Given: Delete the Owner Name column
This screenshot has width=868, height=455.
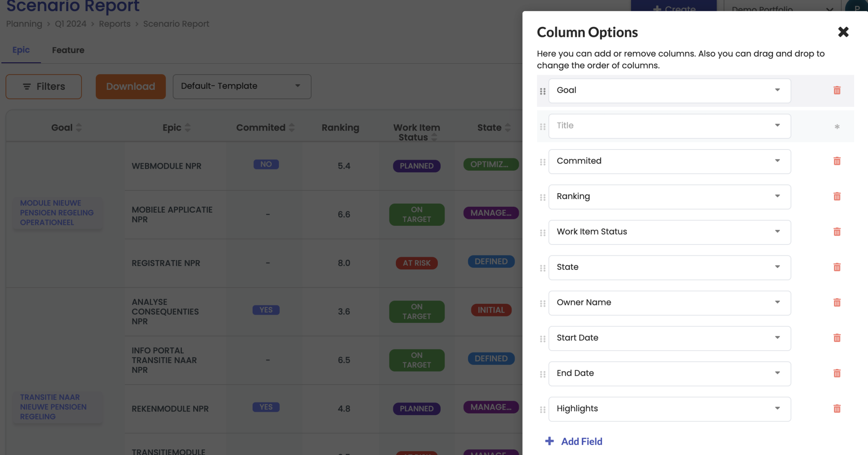Looking at the screenshot, I should [837, 302].
